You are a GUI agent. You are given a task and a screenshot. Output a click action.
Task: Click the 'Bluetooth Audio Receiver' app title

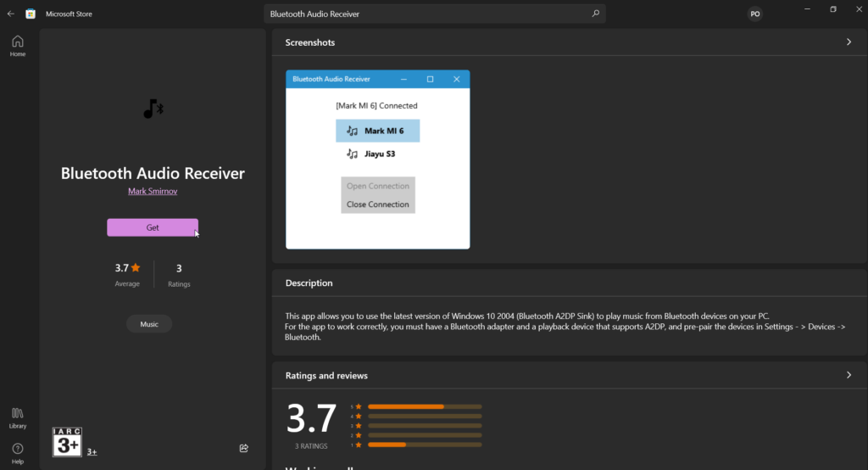click(x=153, y=173)
